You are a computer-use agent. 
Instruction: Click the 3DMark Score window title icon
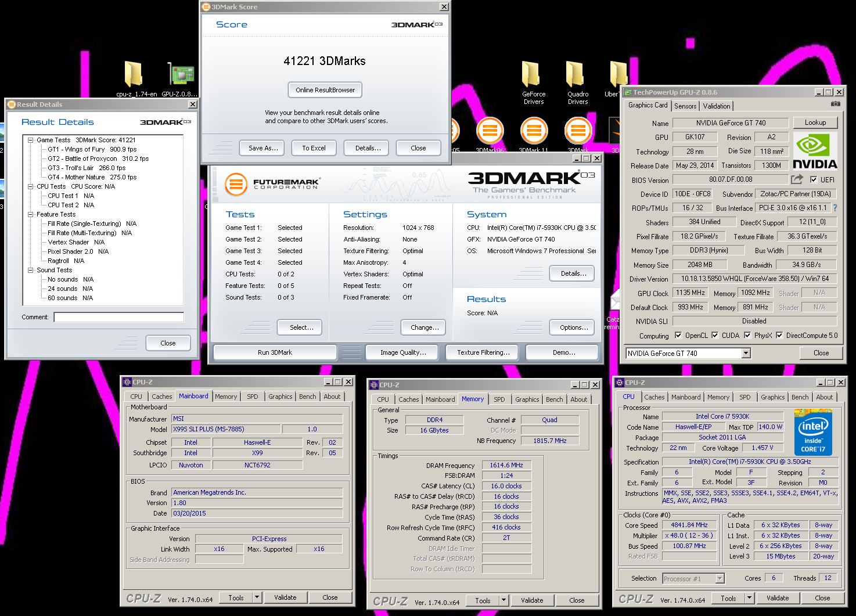206,7
